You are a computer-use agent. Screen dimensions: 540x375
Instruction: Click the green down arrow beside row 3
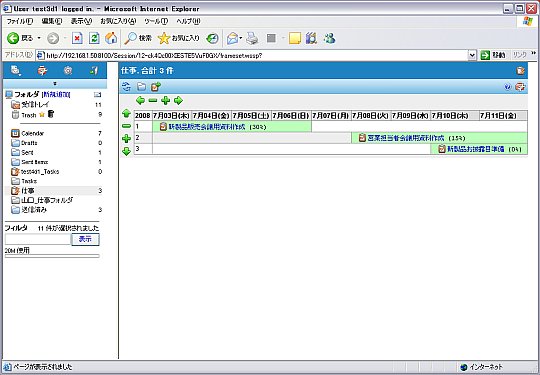tap(126, 151)
